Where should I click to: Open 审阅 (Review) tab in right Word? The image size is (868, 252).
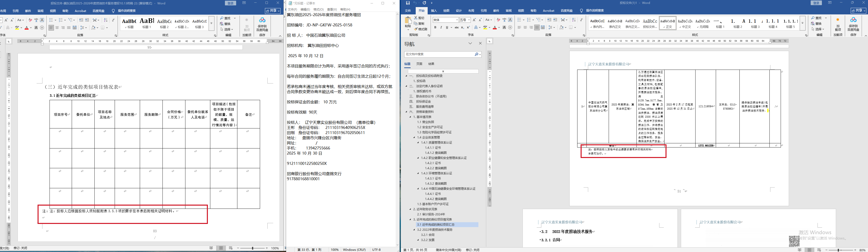point(508,11)
